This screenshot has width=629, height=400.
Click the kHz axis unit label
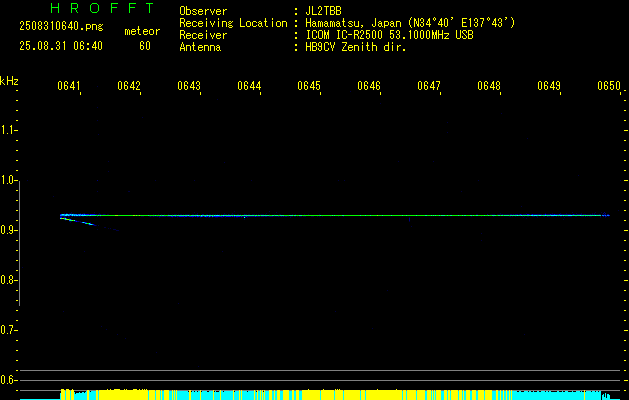(x=9, y=81)
